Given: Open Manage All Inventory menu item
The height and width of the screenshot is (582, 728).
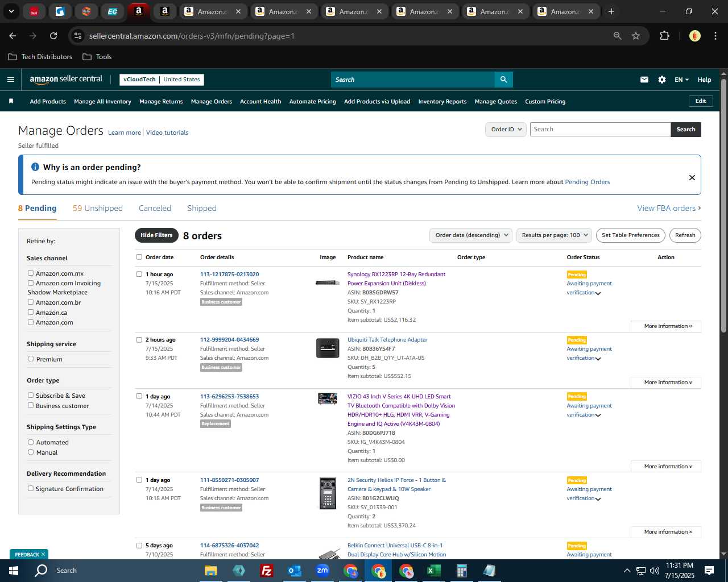Looking at the screenshot, I should click(x=102, y=102).
